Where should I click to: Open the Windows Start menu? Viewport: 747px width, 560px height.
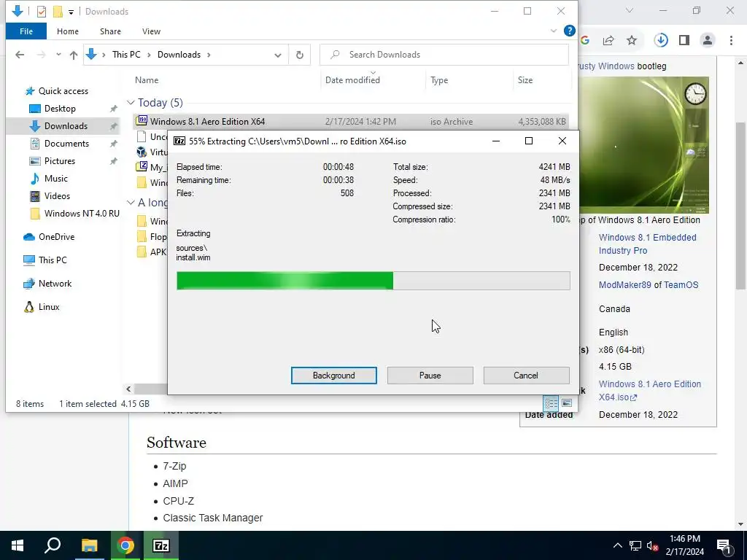pos(18,545)
